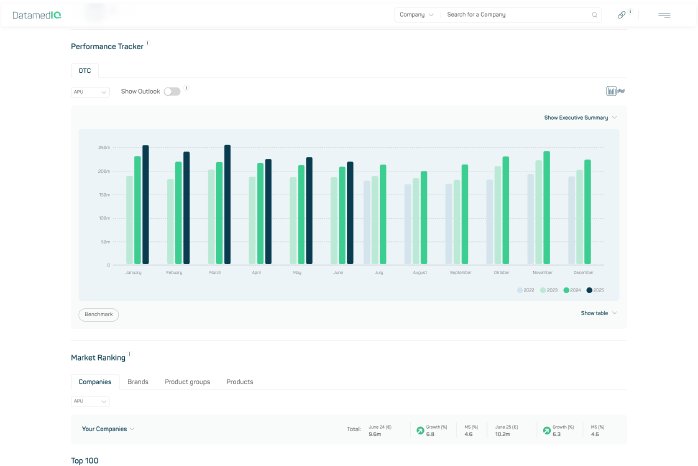Click info icon beside Performance Tracker

pyautogui.click(x=148, y=43)
